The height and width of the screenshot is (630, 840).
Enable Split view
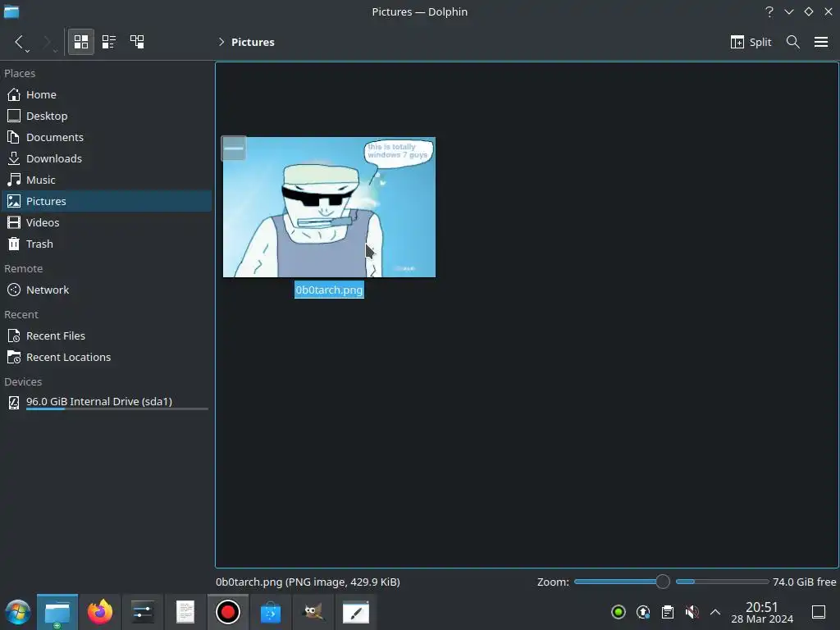point(751,42)
